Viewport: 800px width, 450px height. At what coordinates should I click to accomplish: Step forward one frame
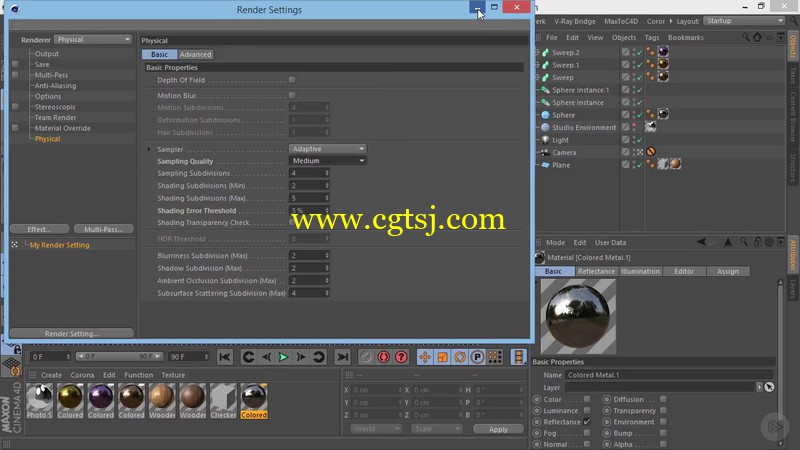pyautogui.click(x=301, y=357)
